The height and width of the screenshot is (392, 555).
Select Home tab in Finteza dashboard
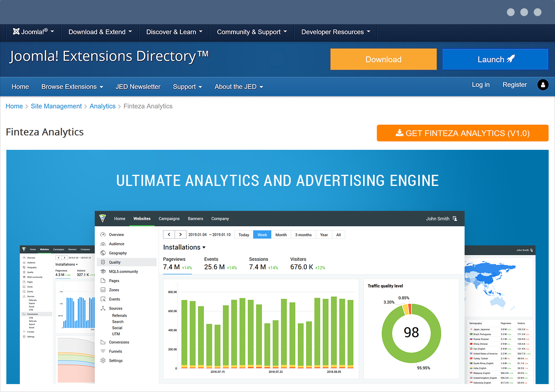pos(120,219)
